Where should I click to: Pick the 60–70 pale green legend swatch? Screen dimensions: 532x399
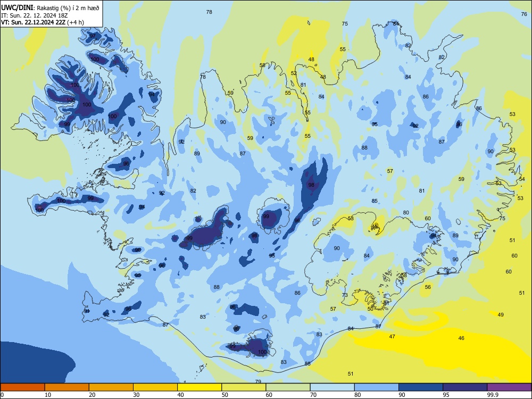click(288, 387)
